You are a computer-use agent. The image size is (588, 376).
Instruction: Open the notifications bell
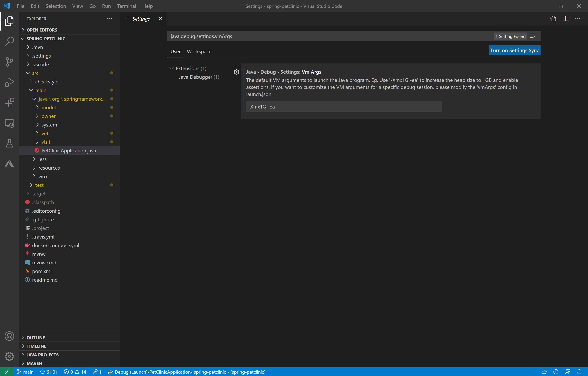click(x=579, y=372)
